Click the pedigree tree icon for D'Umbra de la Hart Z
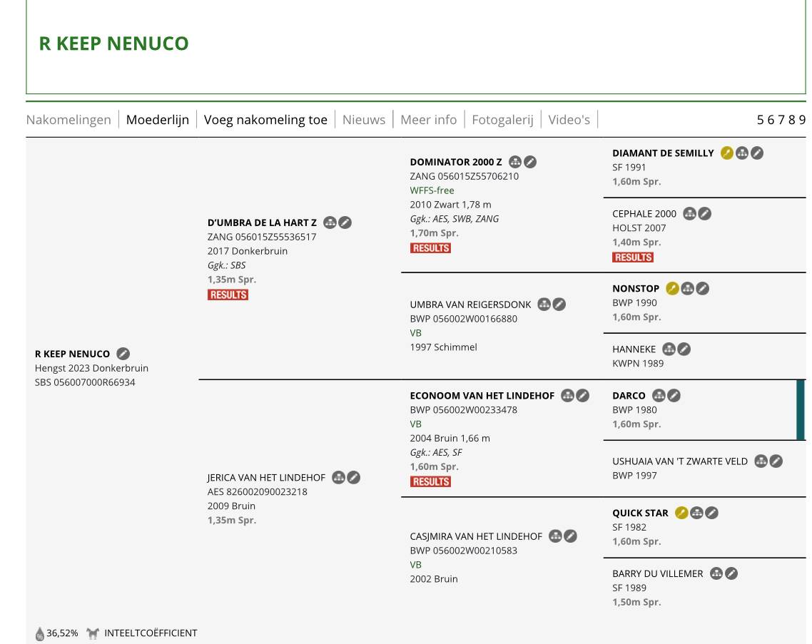The height and width of the screenshot is (644, 812). [330, 223]
